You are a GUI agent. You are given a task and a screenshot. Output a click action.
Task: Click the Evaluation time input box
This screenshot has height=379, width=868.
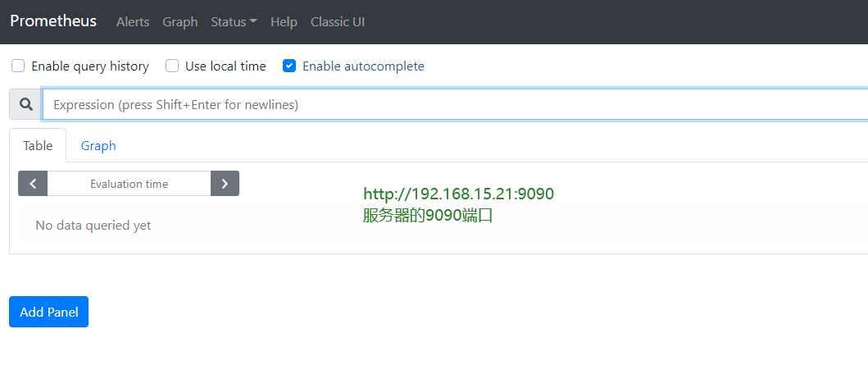click(x=129, y=184)
